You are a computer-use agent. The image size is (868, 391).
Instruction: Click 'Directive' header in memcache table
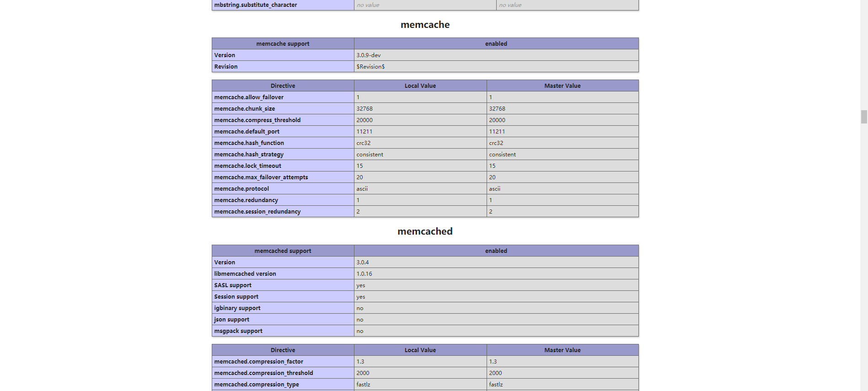[x=283, y=86]
